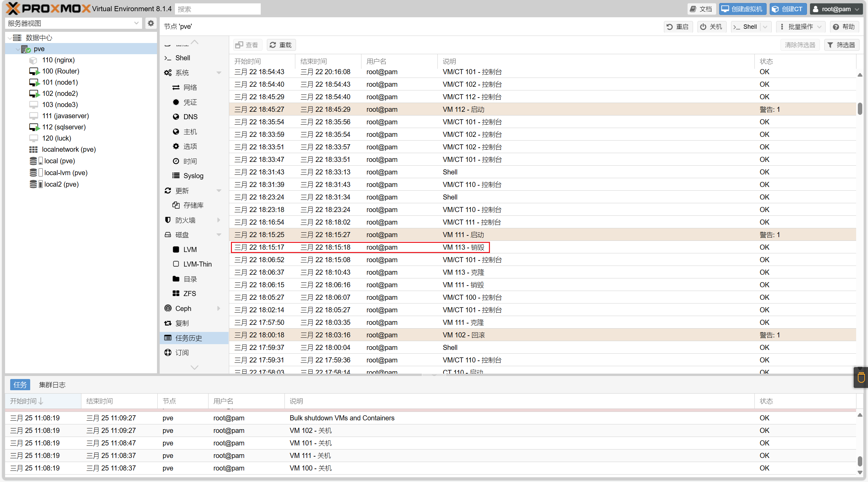Select the 110 (nginx) container icon

tap(33, 60)
